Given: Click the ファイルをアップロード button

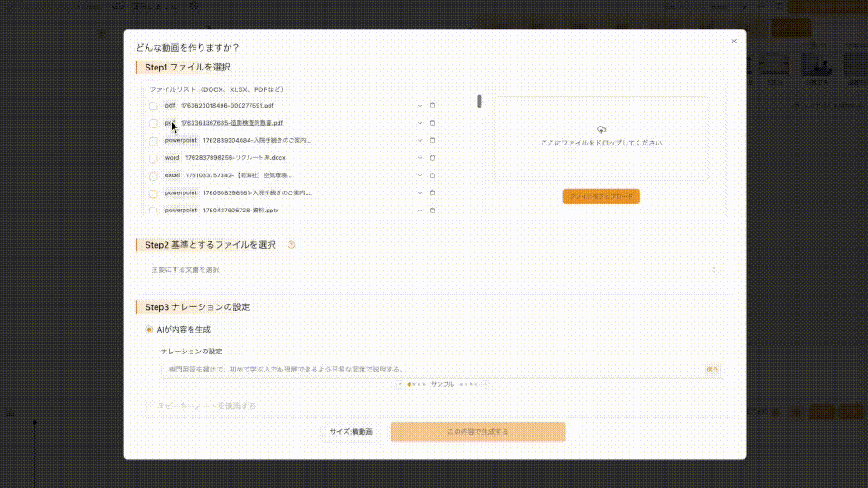Looking at the screenshot, I should click(600, 196).
